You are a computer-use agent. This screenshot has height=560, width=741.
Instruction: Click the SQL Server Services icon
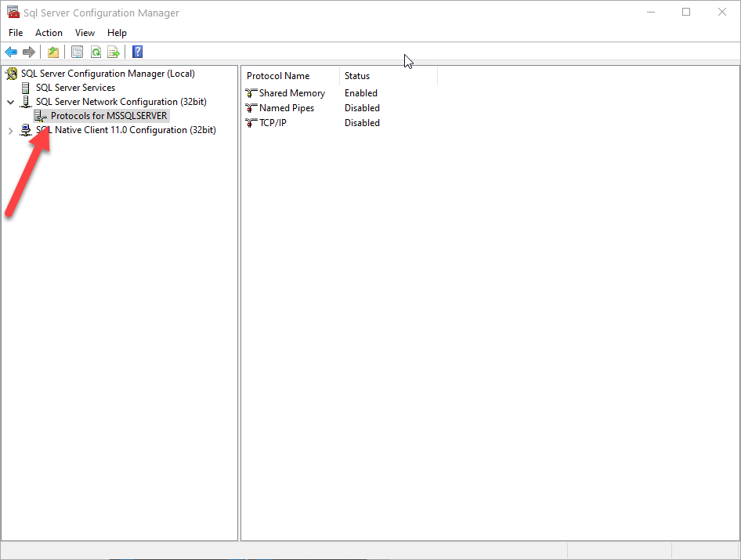[26, 88]
